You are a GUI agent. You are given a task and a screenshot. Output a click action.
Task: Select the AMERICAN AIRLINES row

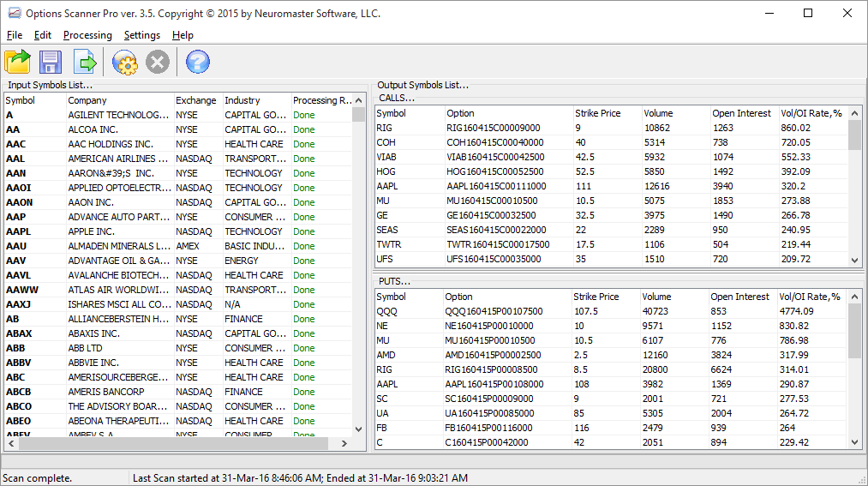coord(177,159)
